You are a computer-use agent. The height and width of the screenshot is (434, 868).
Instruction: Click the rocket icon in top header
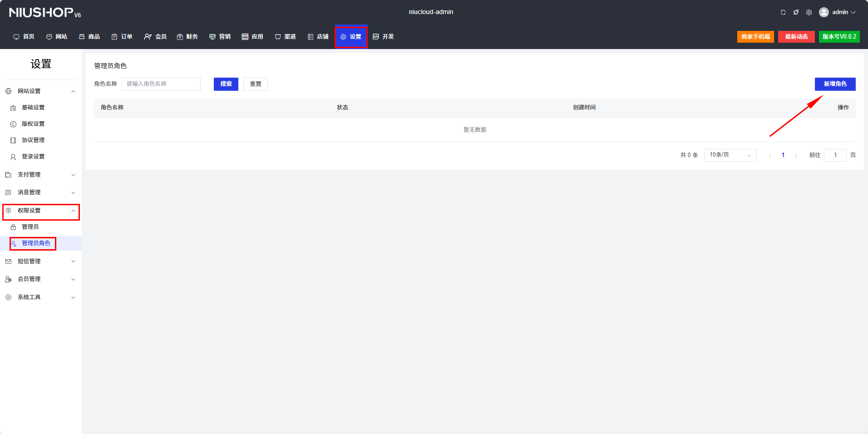pos(796,12)
